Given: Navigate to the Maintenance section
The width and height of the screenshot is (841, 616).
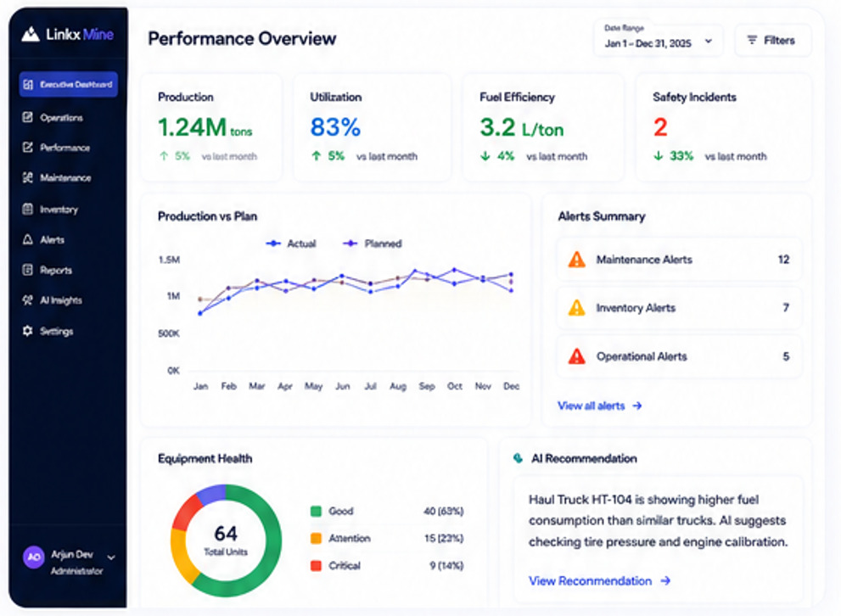Looking at the screenshot, I should click(x=65, y=177).
